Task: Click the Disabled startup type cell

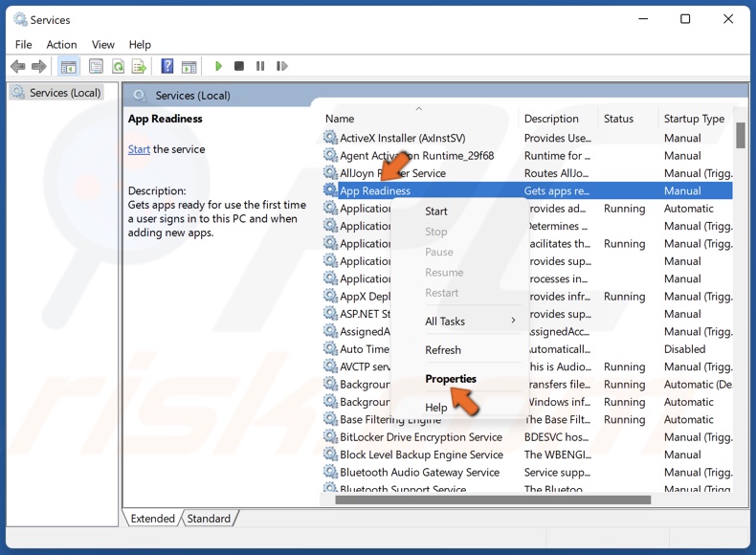Action: [x=684, y=349]
